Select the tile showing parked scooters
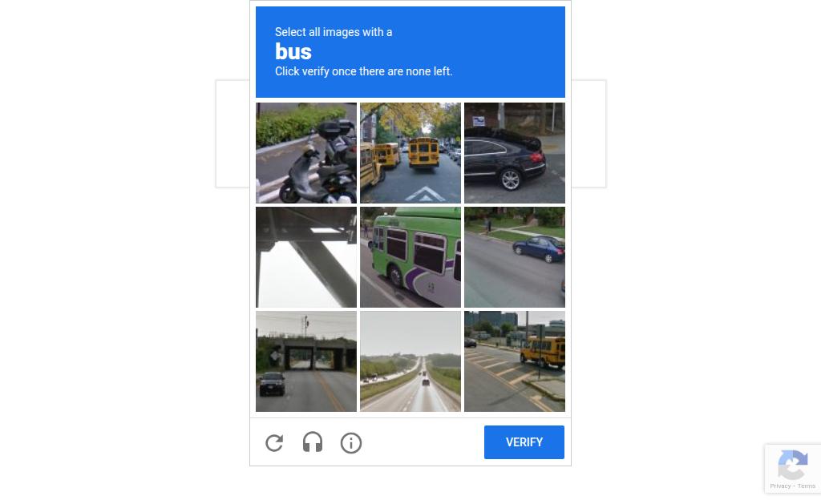 [x=306, y=153]
